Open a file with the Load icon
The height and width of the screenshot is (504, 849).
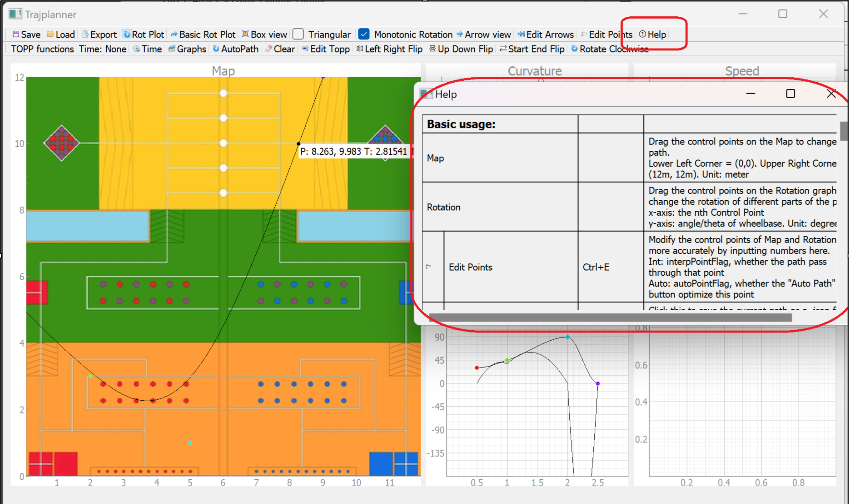tap(61, 34)
